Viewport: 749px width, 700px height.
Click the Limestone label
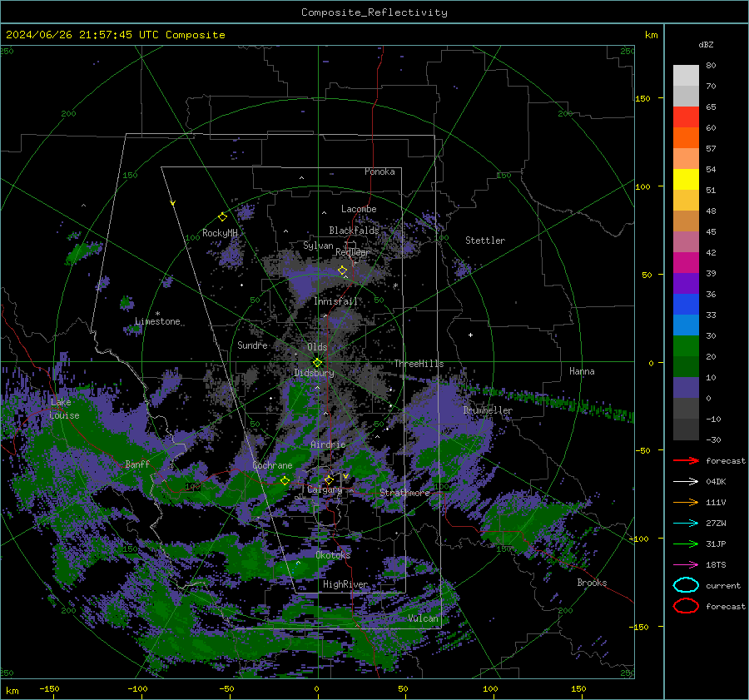[x=157, y=321]
